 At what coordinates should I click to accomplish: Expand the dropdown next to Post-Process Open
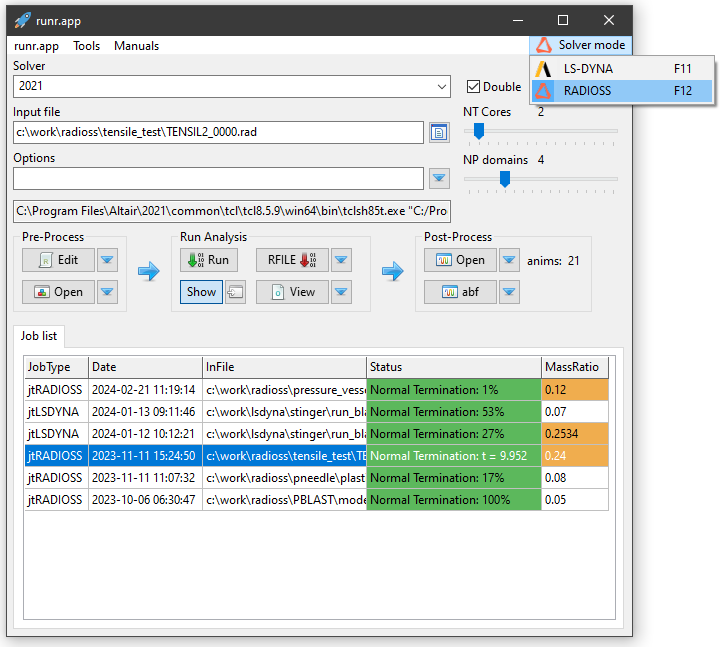509,260
